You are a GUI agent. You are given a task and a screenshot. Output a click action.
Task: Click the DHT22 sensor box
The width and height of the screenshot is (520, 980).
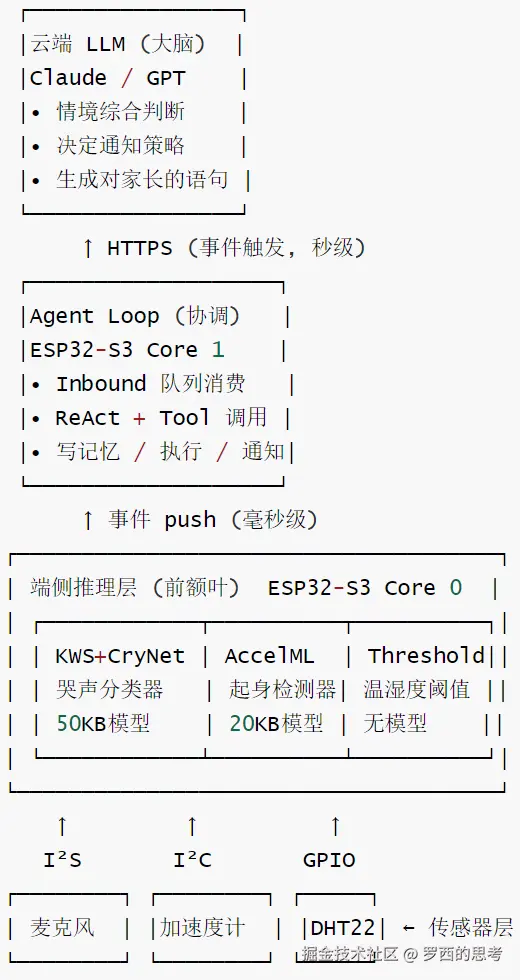pos(336,928)
